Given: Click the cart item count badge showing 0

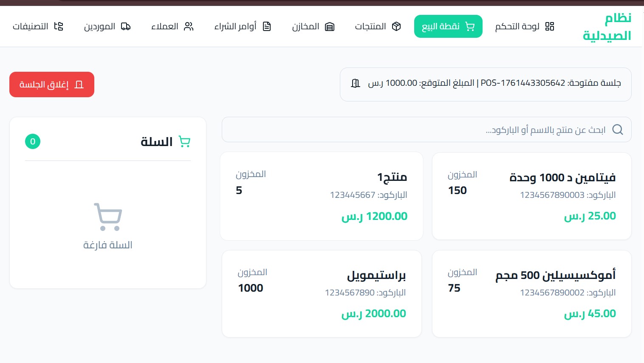Looking at the screenshot, I should click(32, 141).
